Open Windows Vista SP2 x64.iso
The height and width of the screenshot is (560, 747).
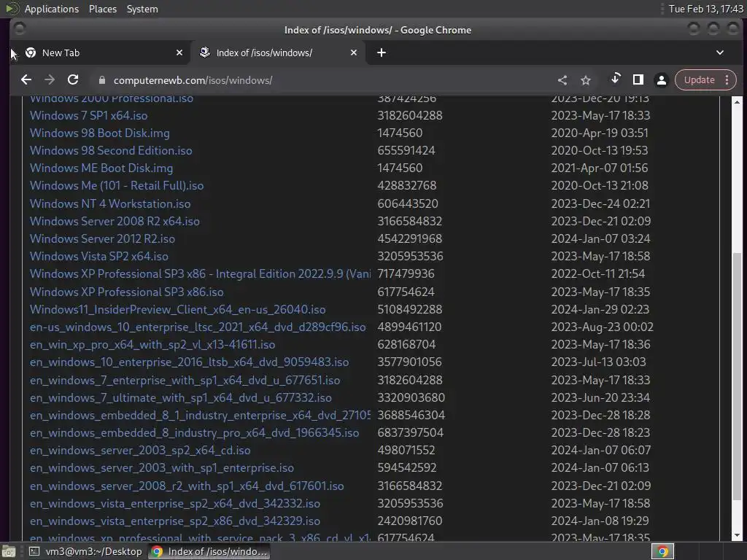coord(98,256)
